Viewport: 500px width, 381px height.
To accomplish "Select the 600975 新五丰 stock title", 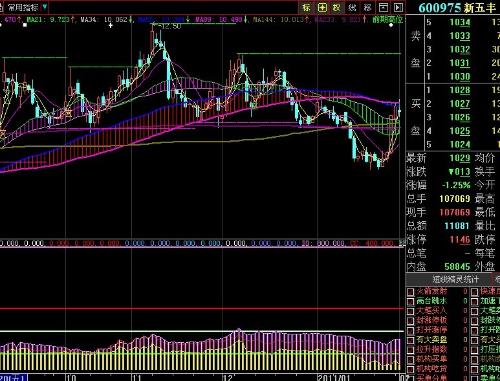I will (x=457, y=8).
